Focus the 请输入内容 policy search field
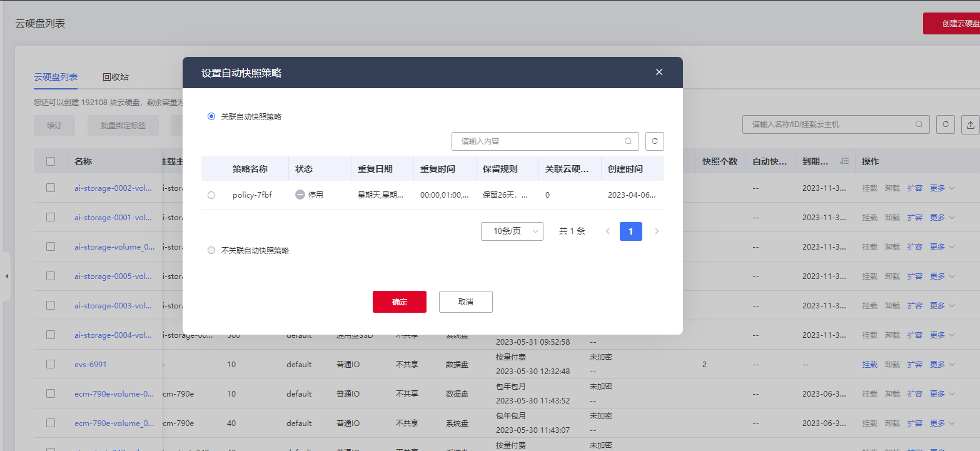The width and height of the screenshot is (980, 451). (x=545, y=141)
